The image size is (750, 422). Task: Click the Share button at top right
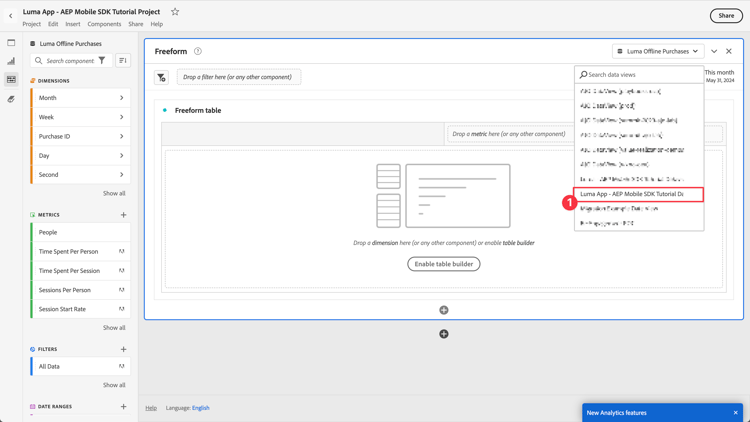pos(726,16)
